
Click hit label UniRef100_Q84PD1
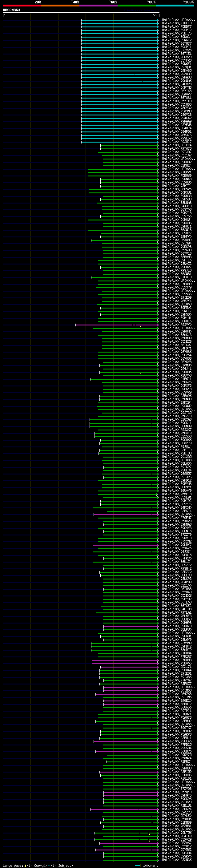click(176, 131)
